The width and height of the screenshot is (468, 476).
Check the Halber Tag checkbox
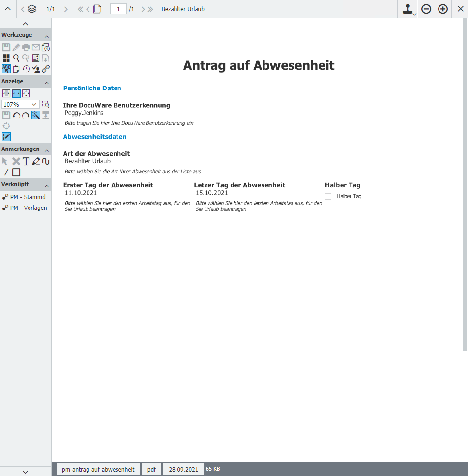(x=328, y=196)
